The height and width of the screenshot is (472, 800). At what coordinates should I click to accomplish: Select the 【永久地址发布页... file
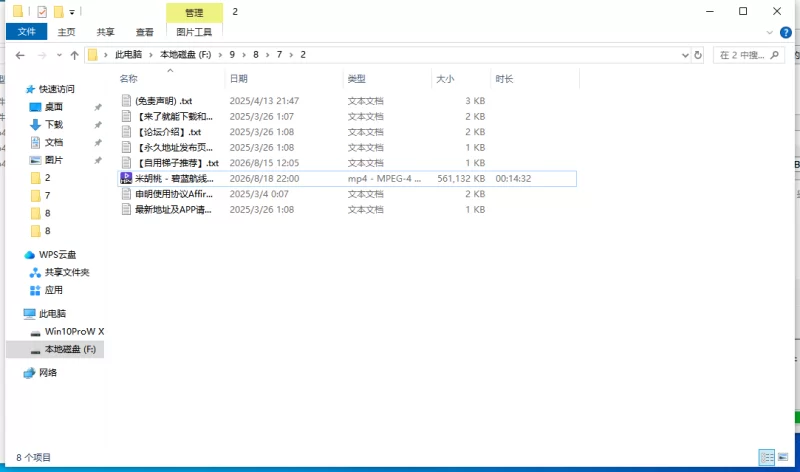point(174,147)
